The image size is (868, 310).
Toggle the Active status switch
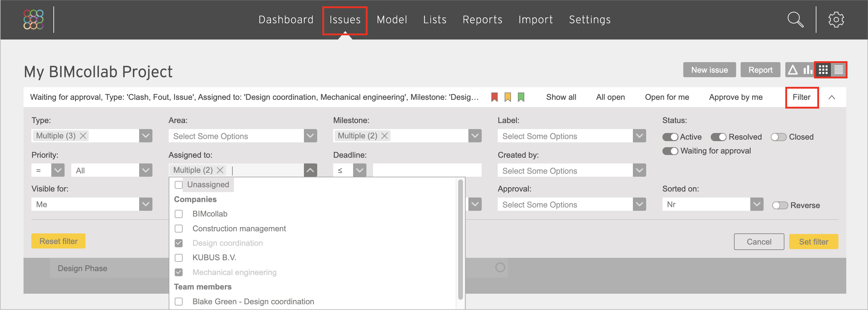(x=670, y=137)
